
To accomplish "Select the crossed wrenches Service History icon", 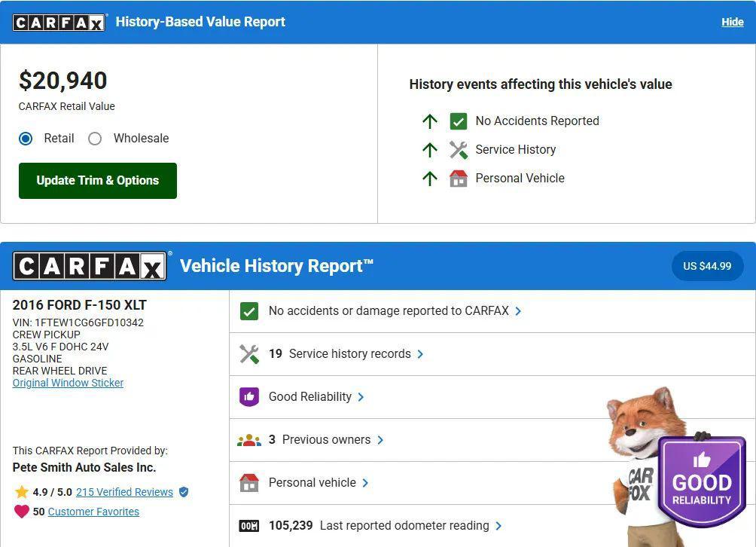I will [458, 149].
